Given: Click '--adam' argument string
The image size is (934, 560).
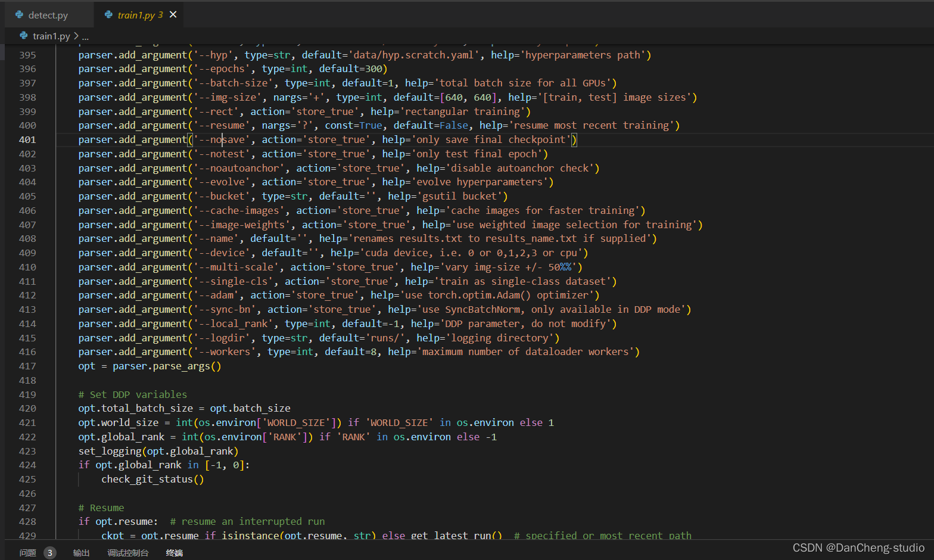Looking at the screenshot, I should pos(216,295).
